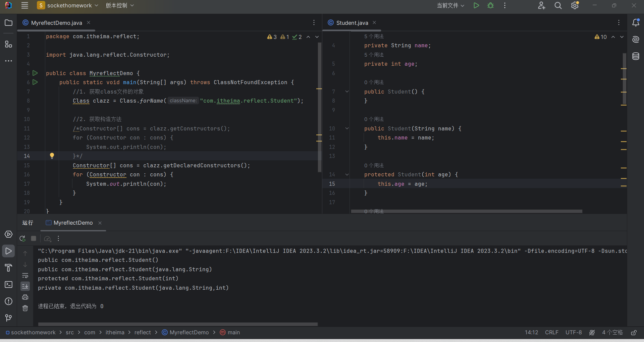Open the Git version control tool window icon
Screen dimensions: 644x342
pos(9,318)
